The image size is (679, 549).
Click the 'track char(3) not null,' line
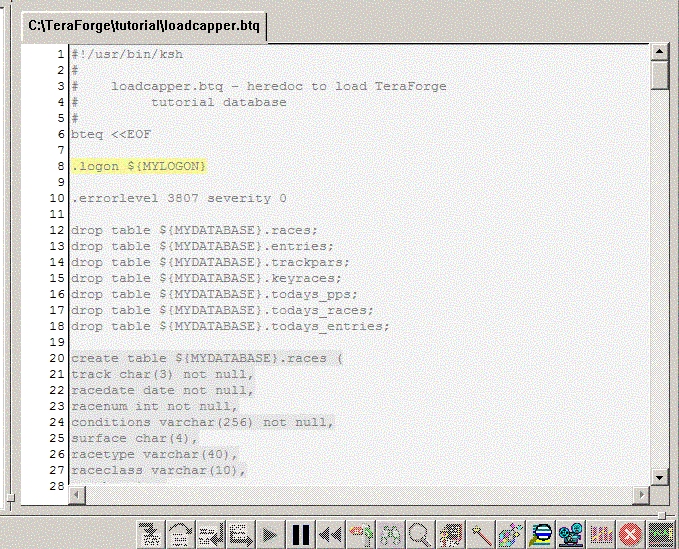pyautogui.click(x=162, y=375)
